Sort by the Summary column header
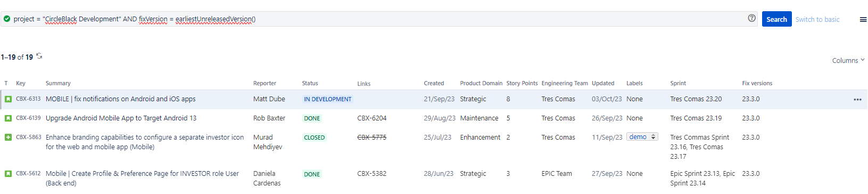868x194 pixels. click(58, 83)
